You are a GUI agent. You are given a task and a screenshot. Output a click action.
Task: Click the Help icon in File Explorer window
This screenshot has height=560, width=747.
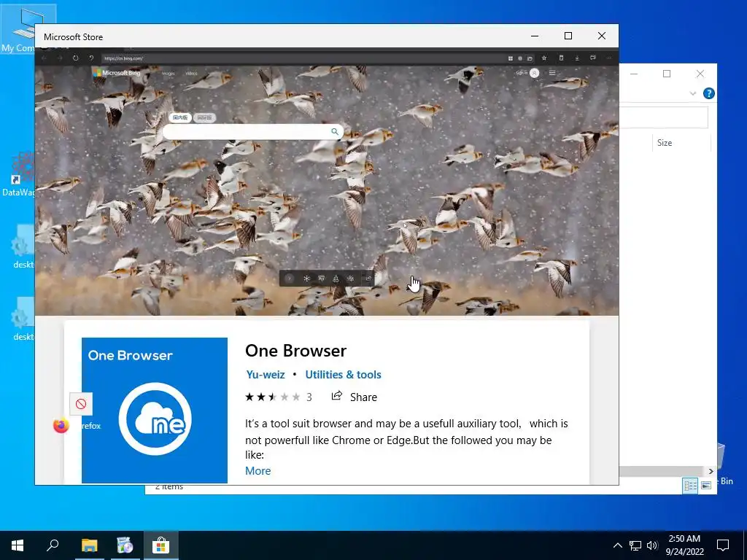point(708,93)
